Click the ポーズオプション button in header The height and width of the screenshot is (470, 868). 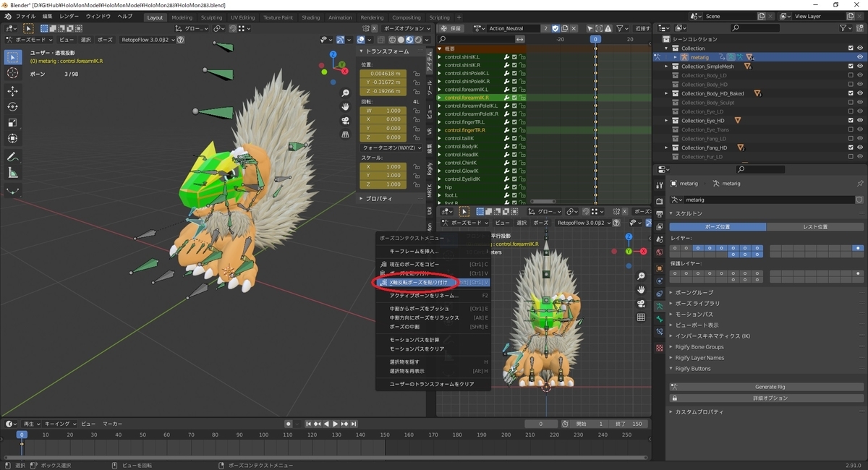[407, 28]
